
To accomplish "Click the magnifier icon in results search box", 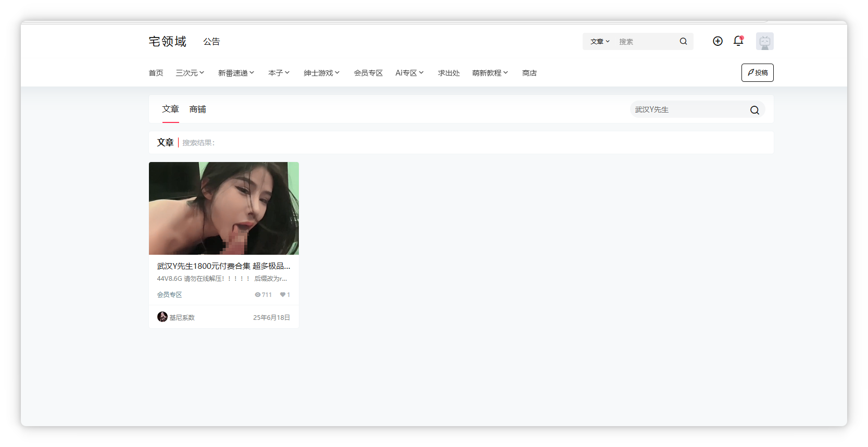I will pos(754,110).
